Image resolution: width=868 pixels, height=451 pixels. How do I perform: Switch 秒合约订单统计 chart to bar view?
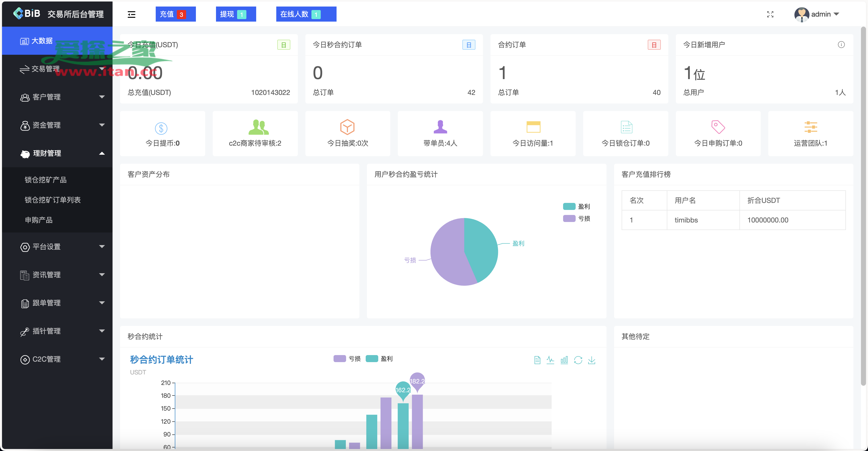564,360
